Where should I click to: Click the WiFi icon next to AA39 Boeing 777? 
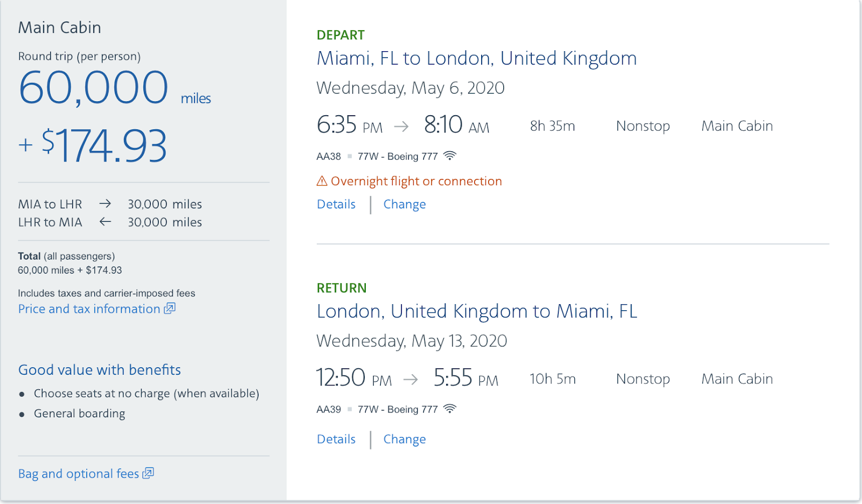450,409
